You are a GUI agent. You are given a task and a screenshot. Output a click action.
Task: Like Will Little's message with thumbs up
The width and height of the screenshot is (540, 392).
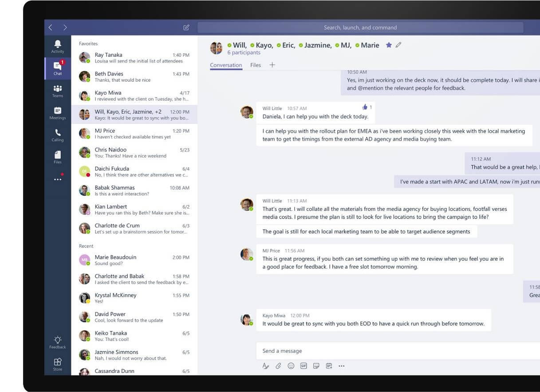pyautogui.click(x=365, y=107)
